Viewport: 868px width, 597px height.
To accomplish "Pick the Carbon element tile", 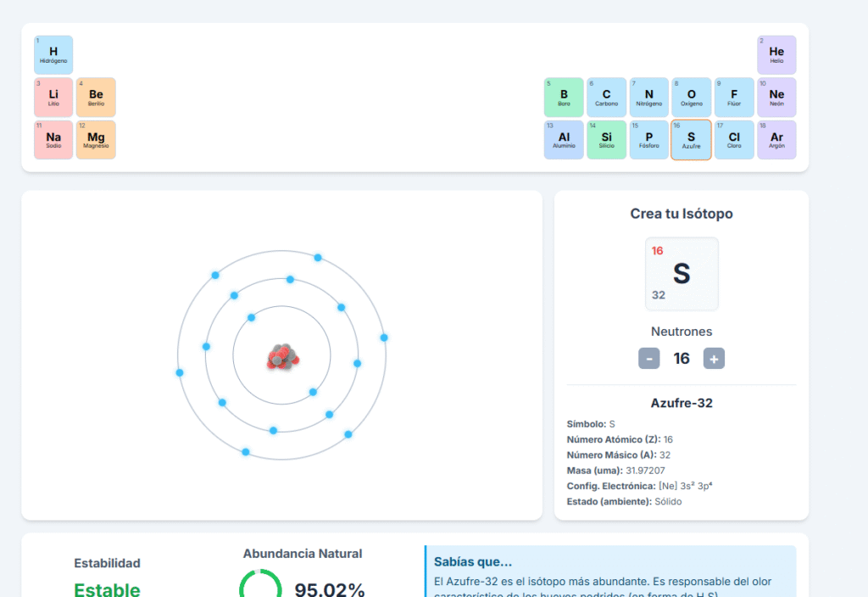I will (606, 98).
